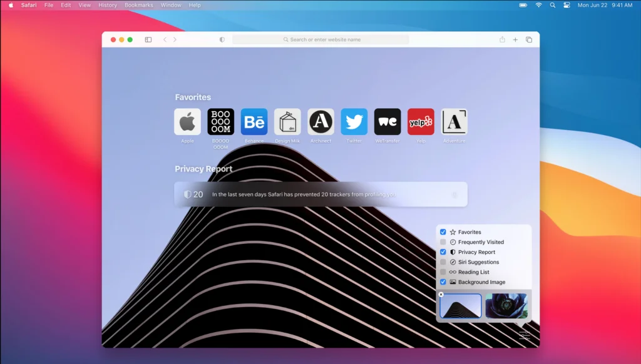Uncheck the Background Image checkbox
Viewport: 641px width, 364px height.
point(443,282)
